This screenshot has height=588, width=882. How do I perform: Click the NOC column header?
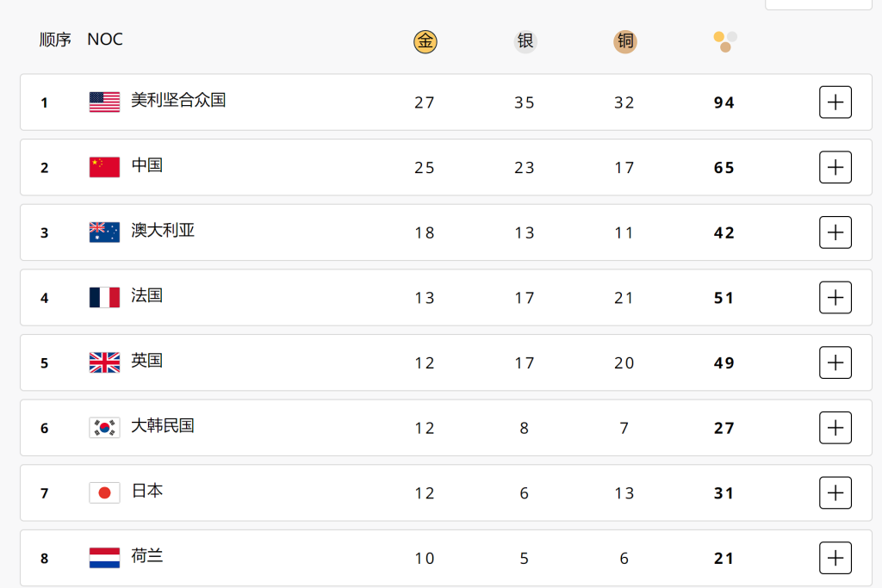105,40
